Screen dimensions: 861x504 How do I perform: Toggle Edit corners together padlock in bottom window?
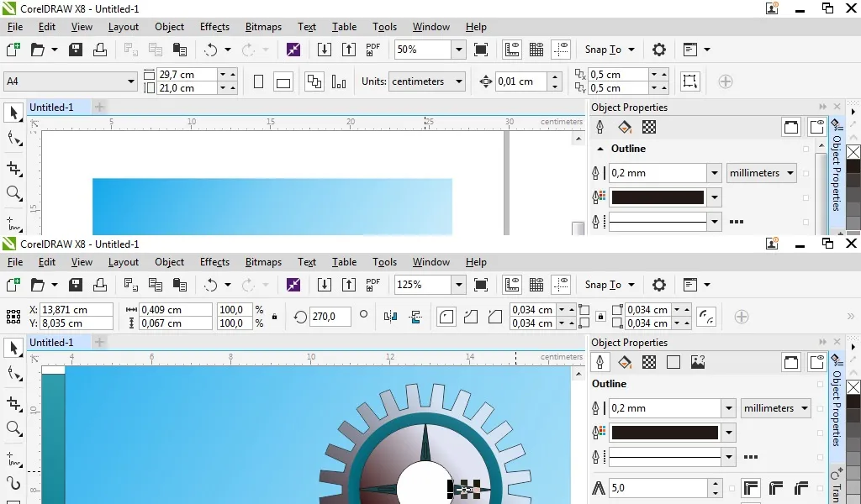[x=600, y=317]
